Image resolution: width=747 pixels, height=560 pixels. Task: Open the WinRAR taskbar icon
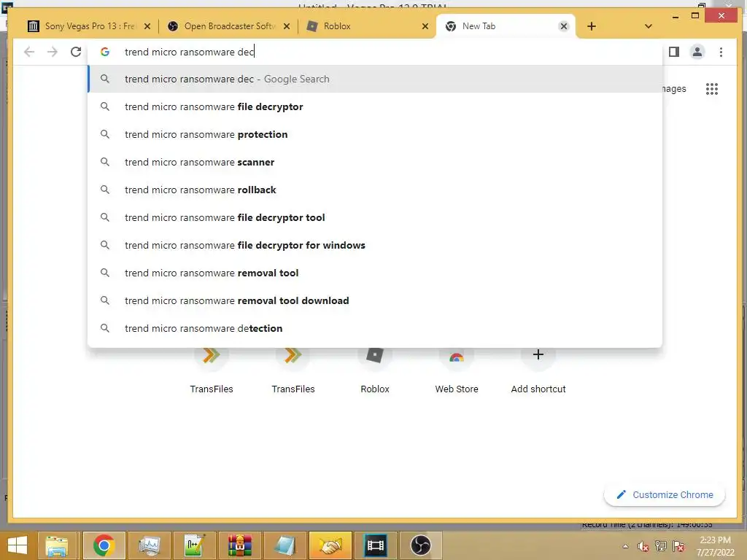point(239,545)
